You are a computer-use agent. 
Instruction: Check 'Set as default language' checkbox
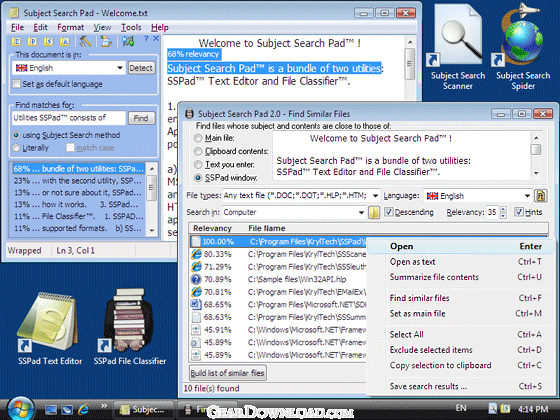(16, 84)
